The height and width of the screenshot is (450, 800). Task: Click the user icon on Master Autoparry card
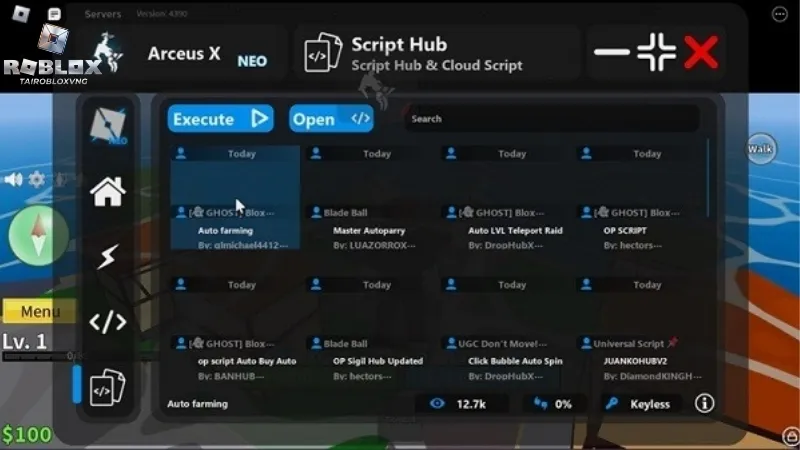[316, 212]
